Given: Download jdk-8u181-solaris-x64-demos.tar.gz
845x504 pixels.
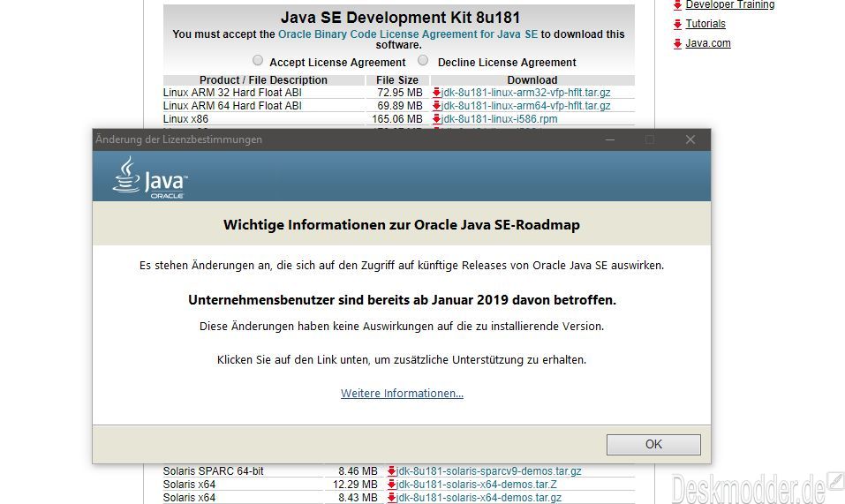Looking at the screenshot, I should [479, 498].
